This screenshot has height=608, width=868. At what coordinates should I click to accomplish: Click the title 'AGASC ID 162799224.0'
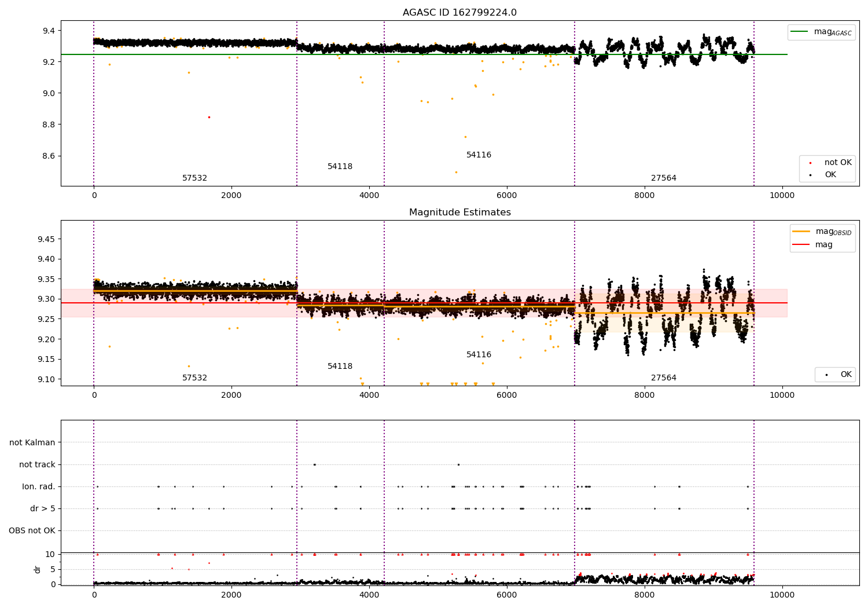[x=459, y=13]
